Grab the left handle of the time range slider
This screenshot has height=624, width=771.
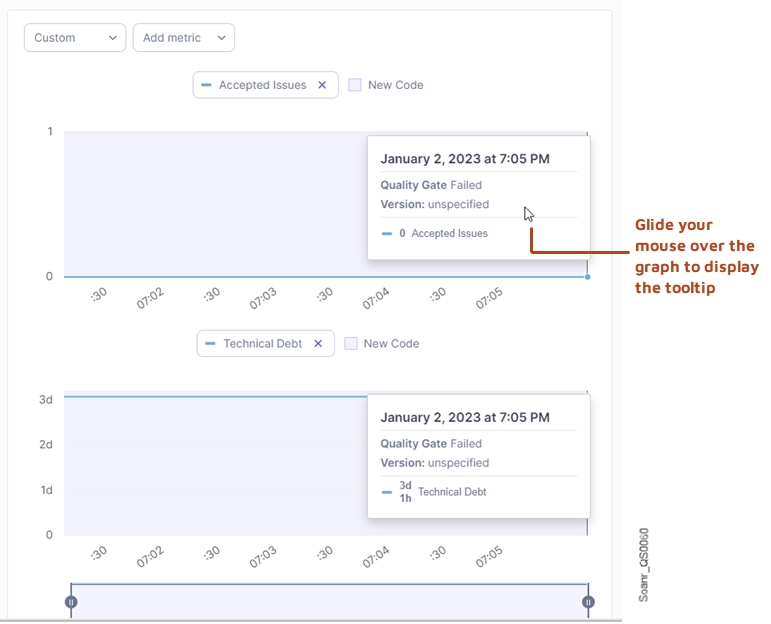pyautogui.click(x=71, y=602)
